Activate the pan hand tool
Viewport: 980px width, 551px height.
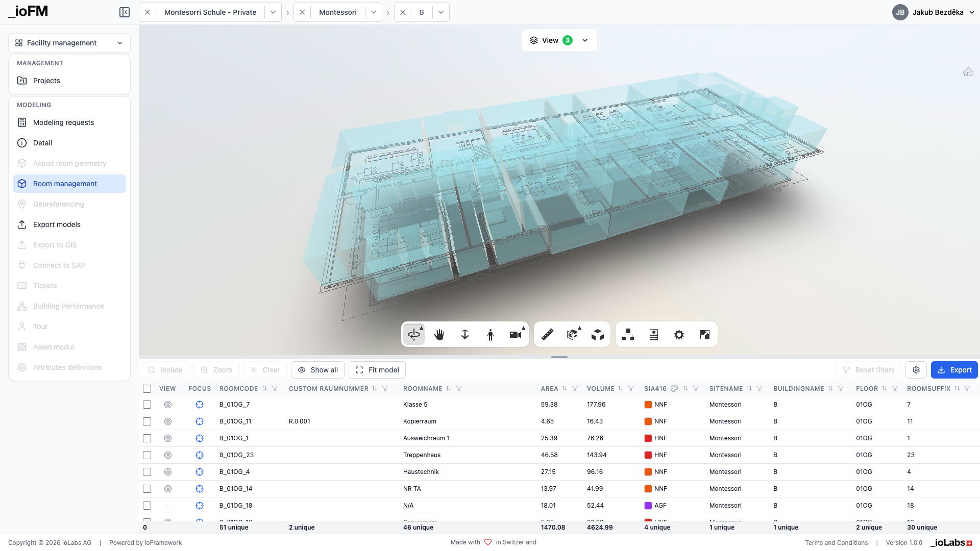(439, 335)
